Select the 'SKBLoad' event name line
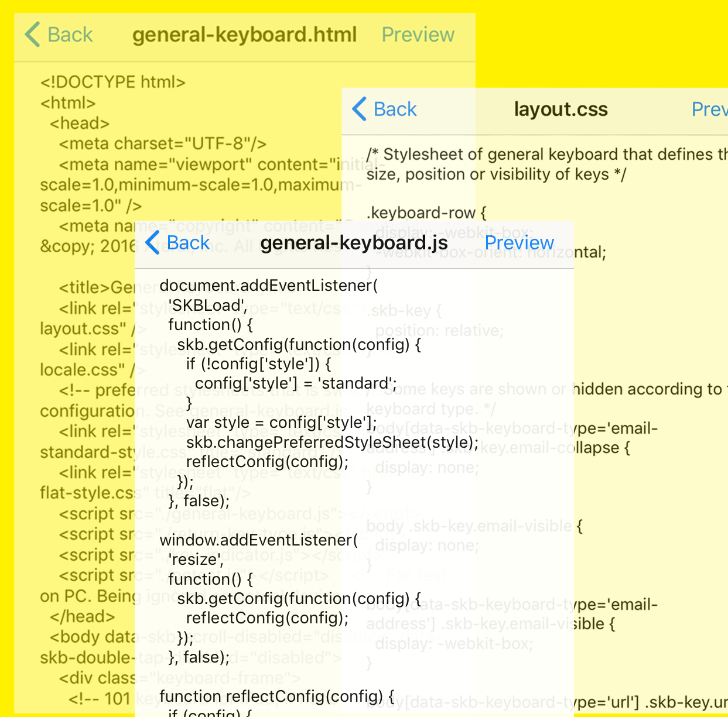The width and height of the screenshot is (728, 717). click(207, 306)
